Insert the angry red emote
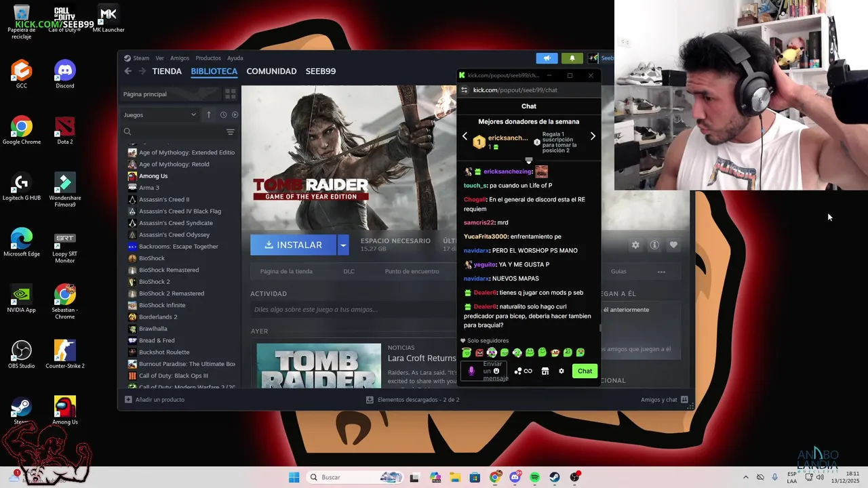This screenshot has height=488, width=868. pos(479,352)
